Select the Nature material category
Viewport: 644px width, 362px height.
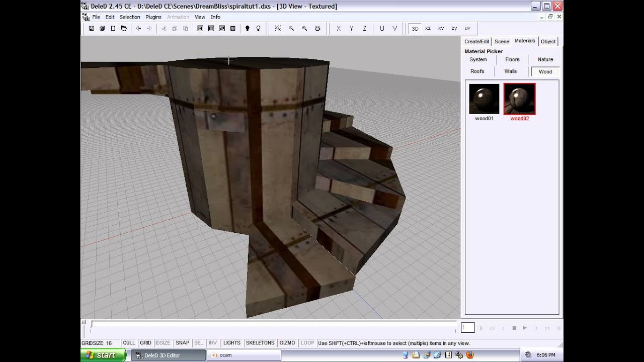[545, 60]
